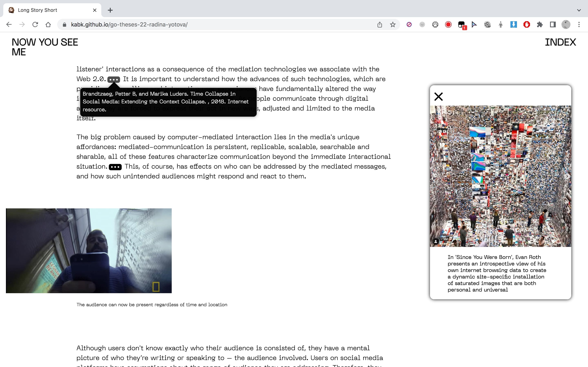Click the first footnote ellipsis after Web 2.0

[114, 80]
